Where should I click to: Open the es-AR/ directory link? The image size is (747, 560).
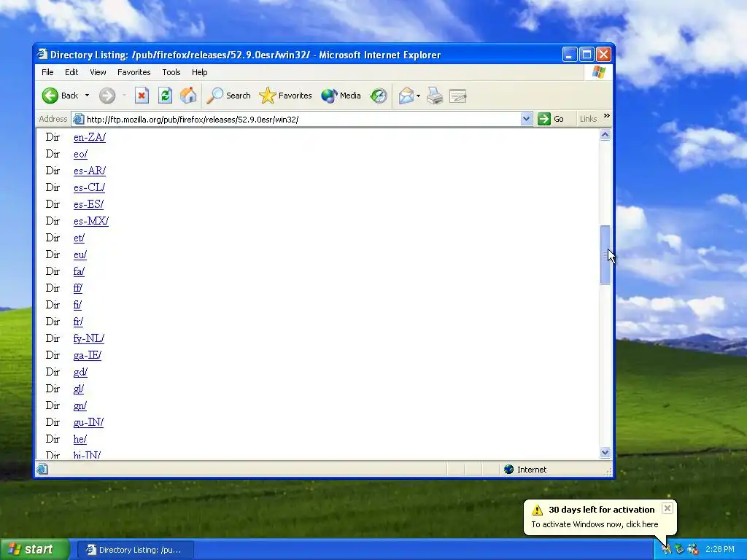point(90,171)
